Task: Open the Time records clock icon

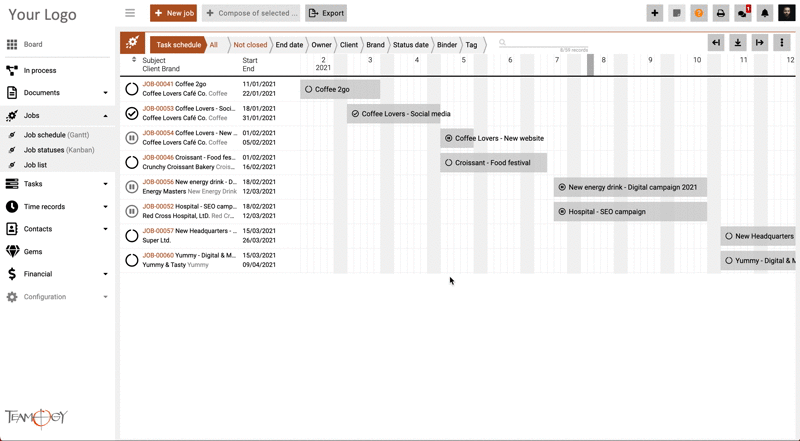Action: click(12, 206)
